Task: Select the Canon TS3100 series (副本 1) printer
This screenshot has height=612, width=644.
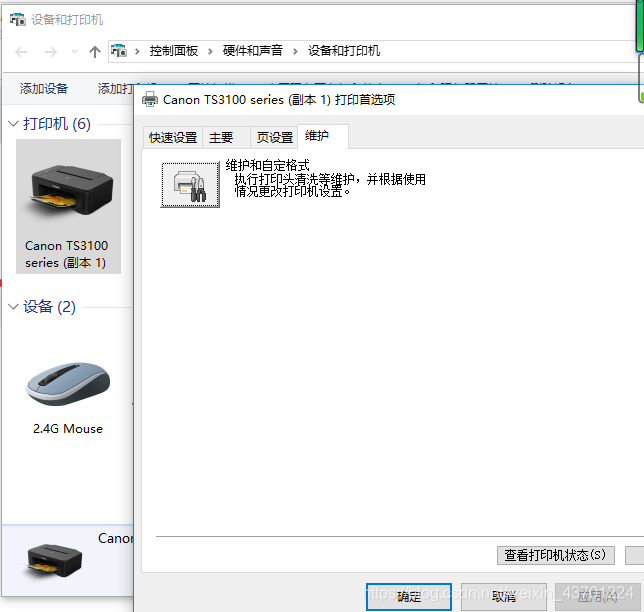Action: pos(69,207)
